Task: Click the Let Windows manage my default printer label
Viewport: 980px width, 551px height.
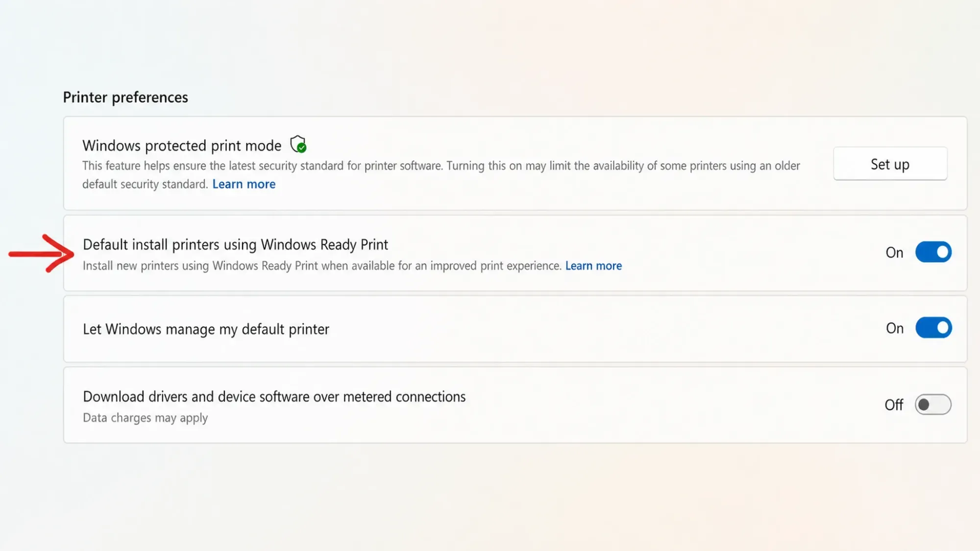Action: tap(206, 329)
